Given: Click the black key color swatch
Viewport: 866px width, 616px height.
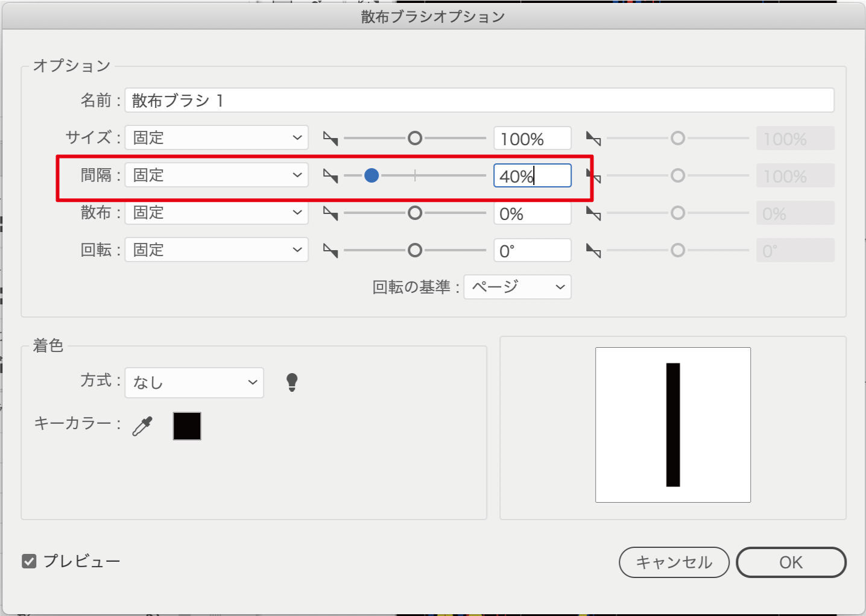Looking at the screenshot, I should [x=187, y=426].
